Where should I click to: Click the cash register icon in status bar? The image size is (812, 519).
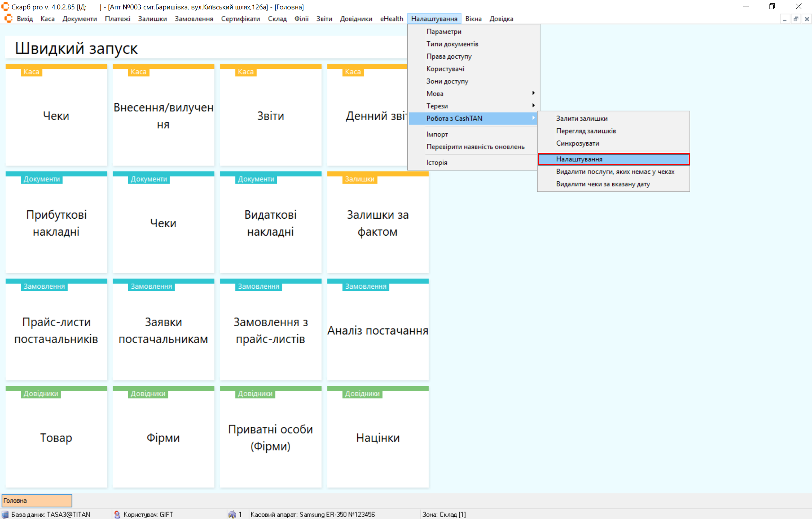(x=232, y=514)
